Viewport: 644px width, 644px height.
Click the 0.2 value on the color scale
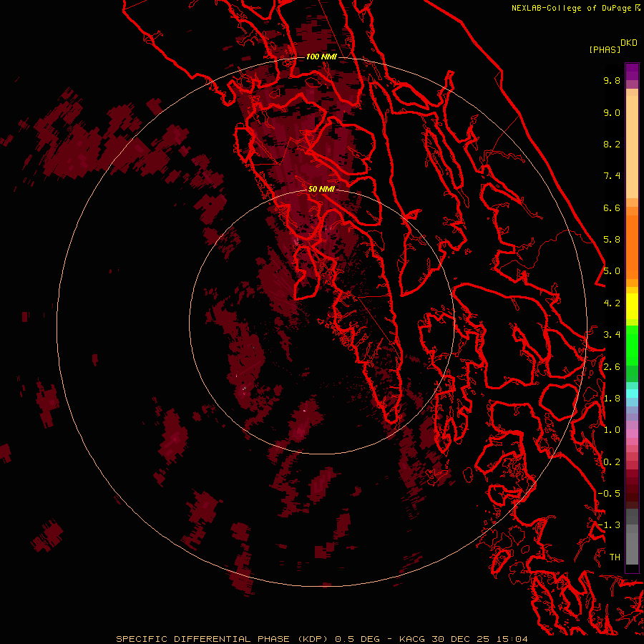click(612, 462)
